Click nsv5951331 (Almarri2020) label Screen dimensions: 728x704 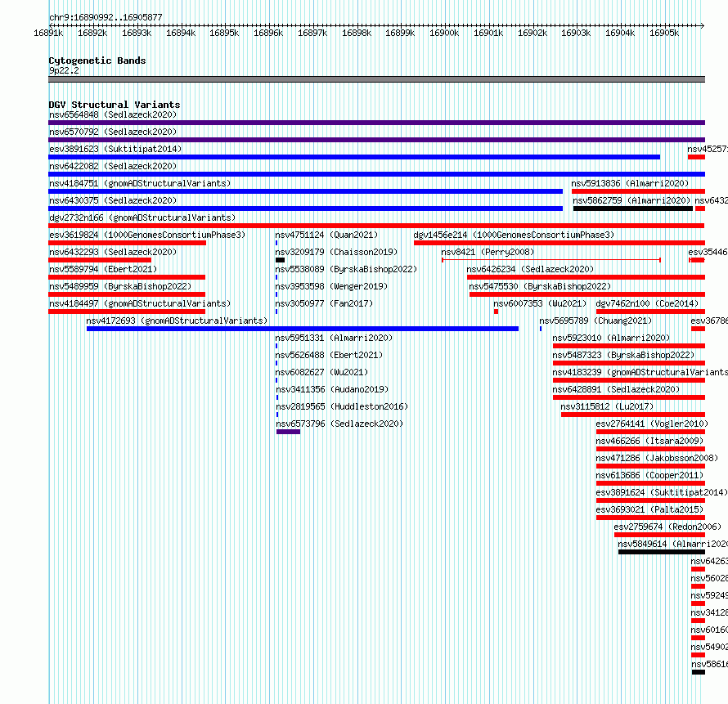[x=334, y=338]
